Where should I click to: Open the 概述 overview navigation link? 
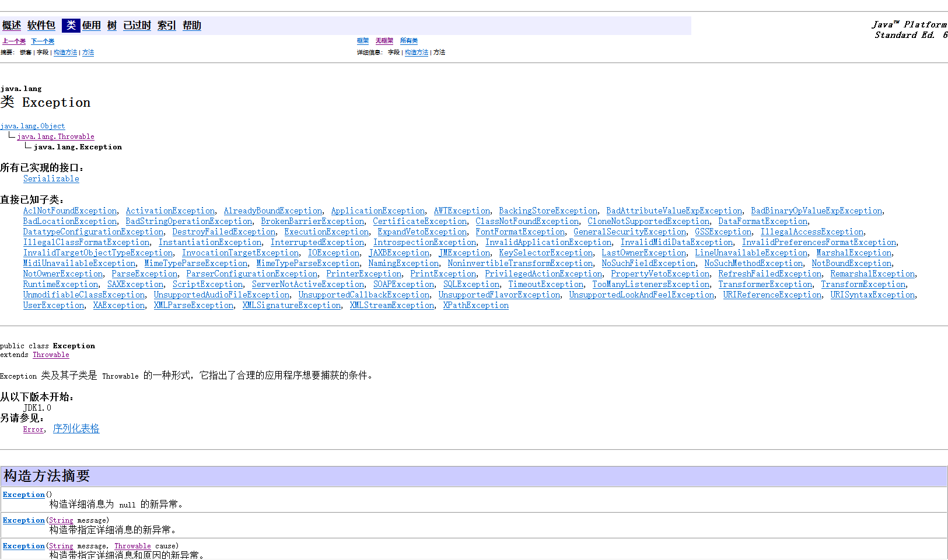(x=12, y=26)
